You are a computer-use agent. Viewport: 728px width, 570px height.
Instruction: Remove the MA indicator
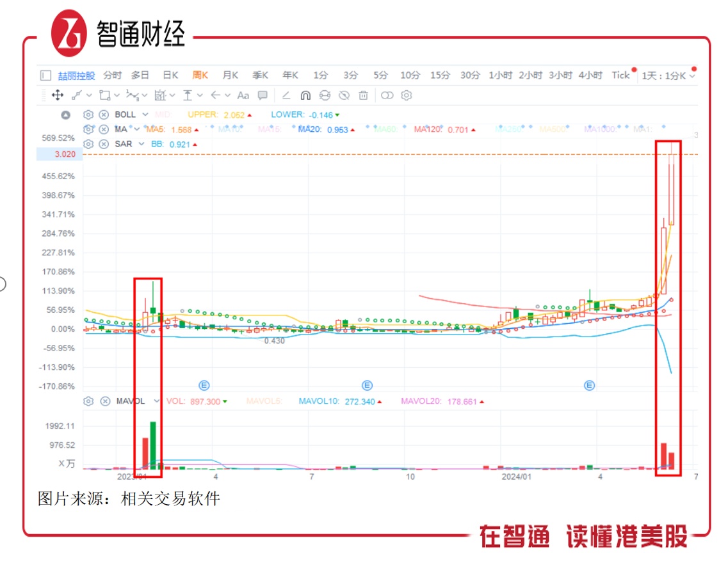point(104,129)
